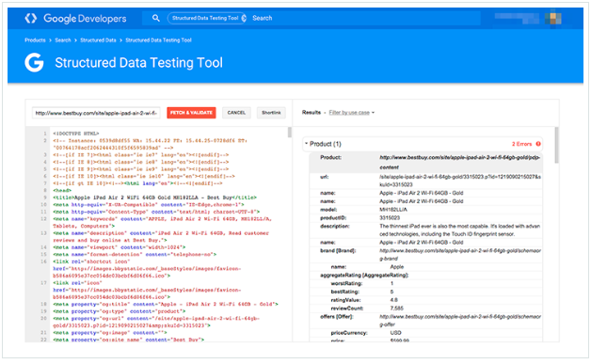Open the offers [Offer] schema link
591x364 pixels.
point(460,321)
